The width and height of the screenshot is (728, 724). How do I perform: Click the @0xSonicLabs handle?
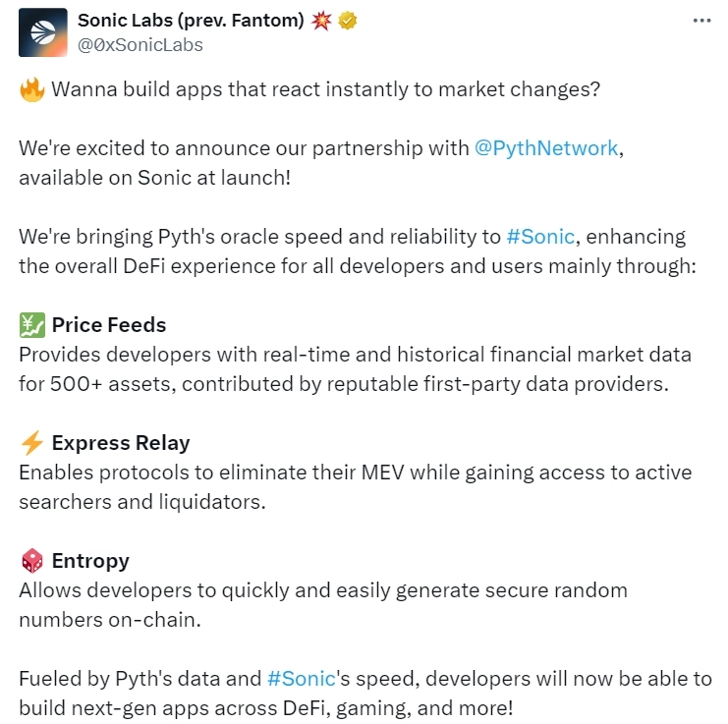[x=140, y=44]
